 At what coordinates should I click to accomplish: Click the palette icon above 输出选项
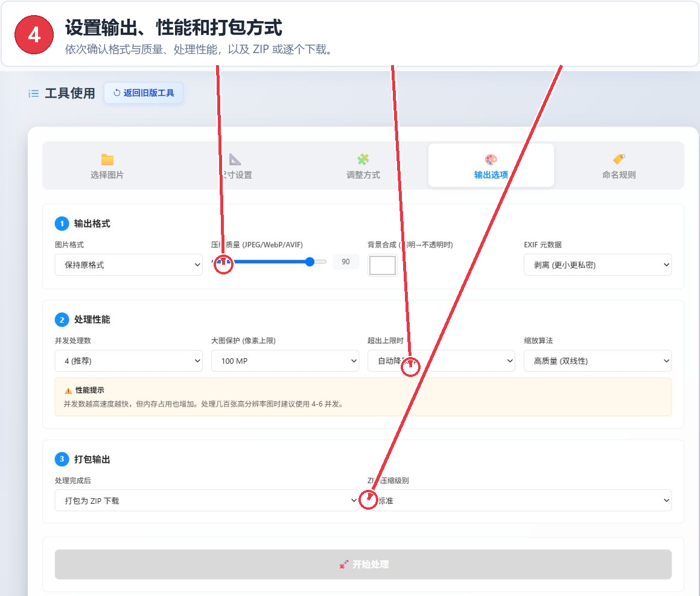(491, 159)
